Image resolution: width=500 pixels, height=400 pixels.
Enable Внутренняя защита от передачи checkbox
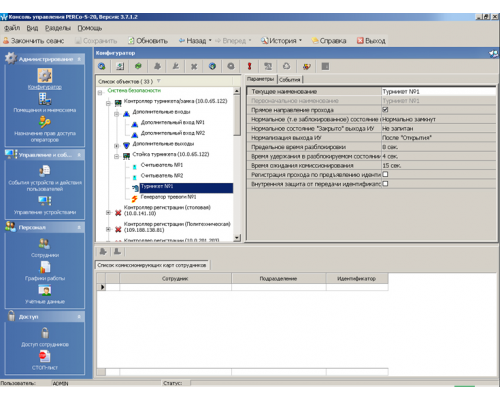pos(385,184)
